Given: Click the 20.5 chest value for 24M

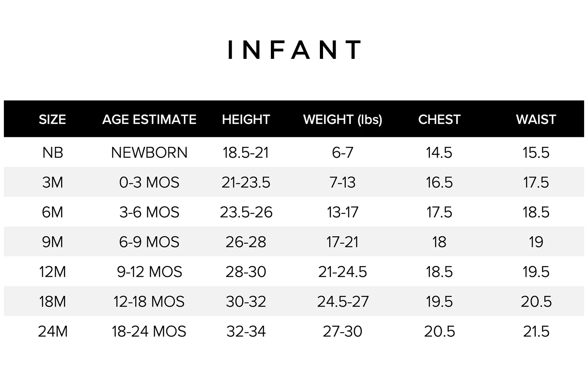Looking at the screenshot, I should [x=439, y=331].
